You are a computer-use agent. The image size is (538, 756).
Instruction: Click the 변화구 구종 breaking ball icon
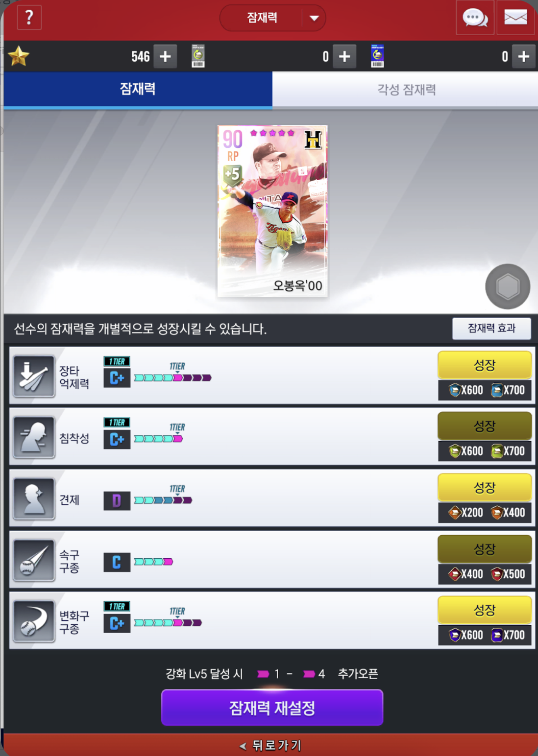pos(34,621)
